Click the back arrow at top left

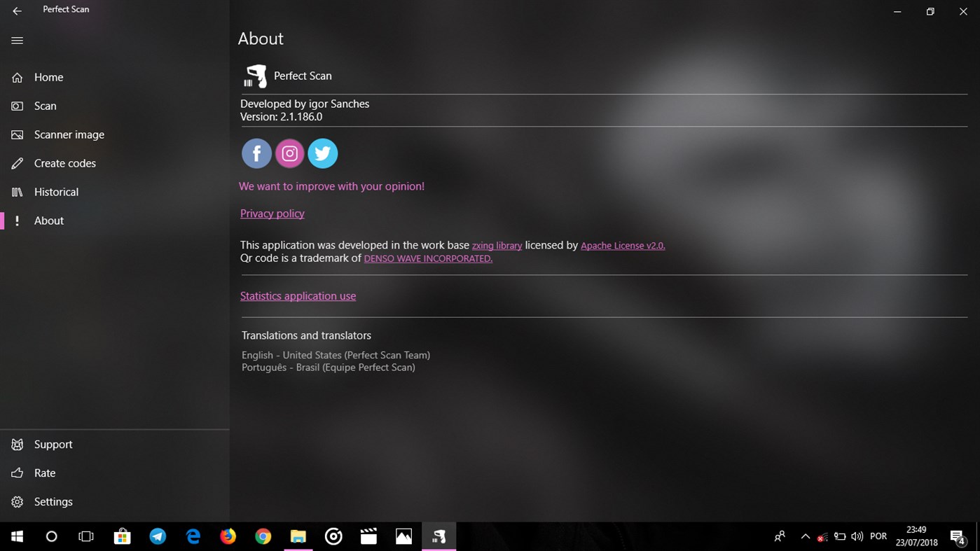click(17, 11)
